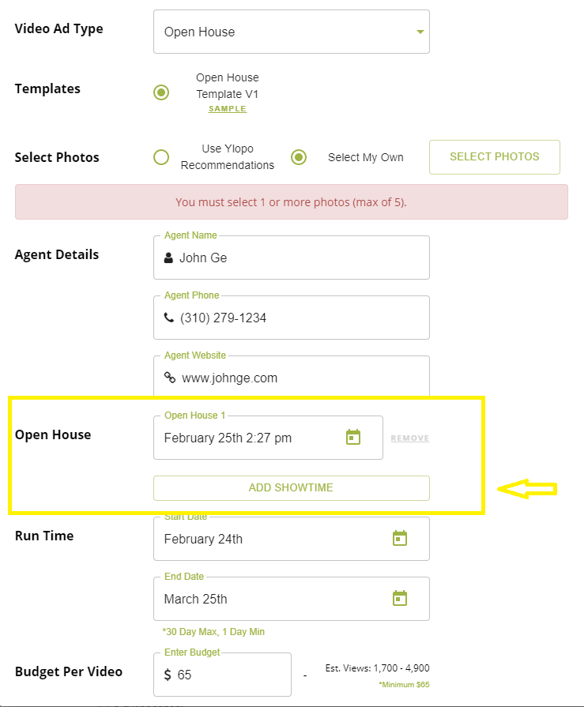This screenshot has width=588, height=707.
Task: Open the SAMPLE template link
Action: point(228,109)
